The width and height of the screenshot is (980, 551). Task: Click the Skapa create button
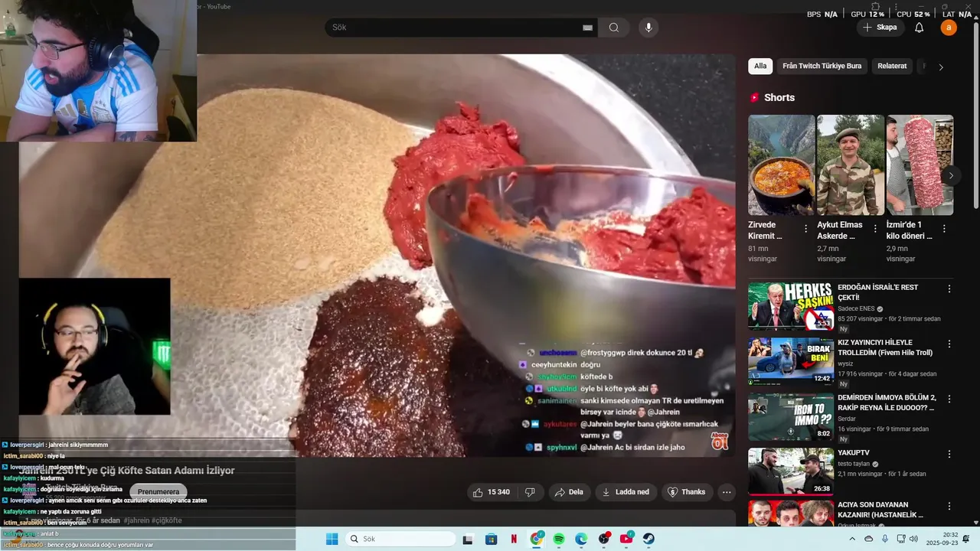[x=880, y=28]
